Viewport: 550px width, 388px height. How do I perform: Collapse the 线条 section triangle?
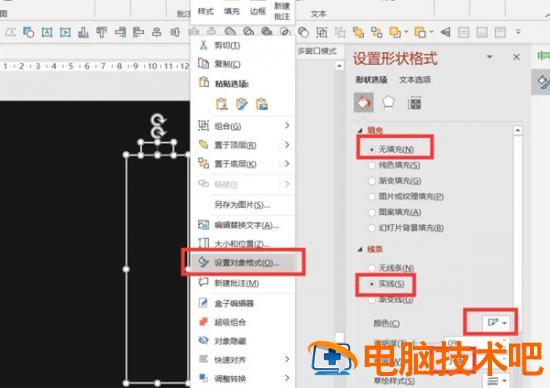[x=360, y=249]
